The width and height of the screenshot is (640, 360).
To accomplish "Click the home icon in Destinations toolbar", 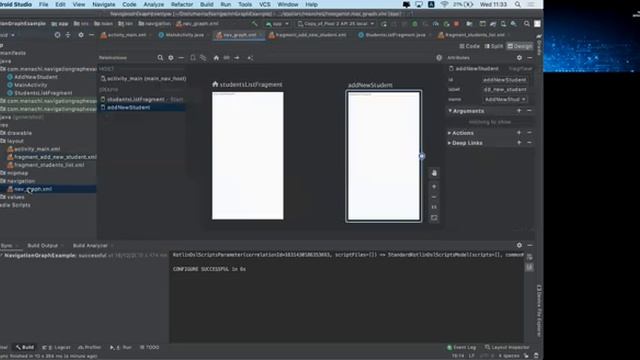I will [216, 58].
